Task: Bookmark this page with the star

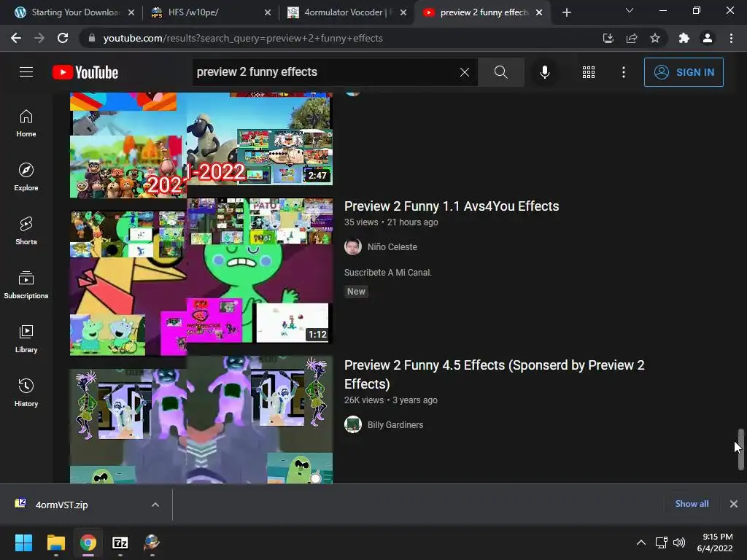Action: point(655,38)
